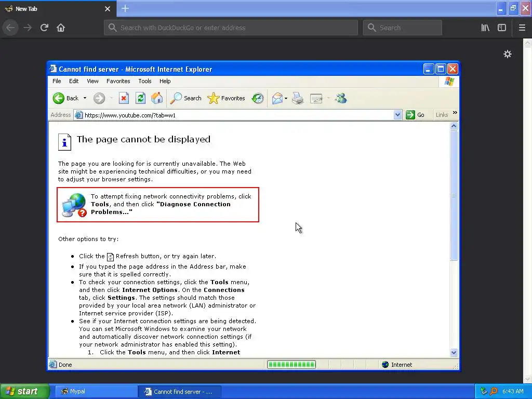This screenshot has width=532, height=399.
Task: Open New Tab gear customize icon
Action: (507, 54)
